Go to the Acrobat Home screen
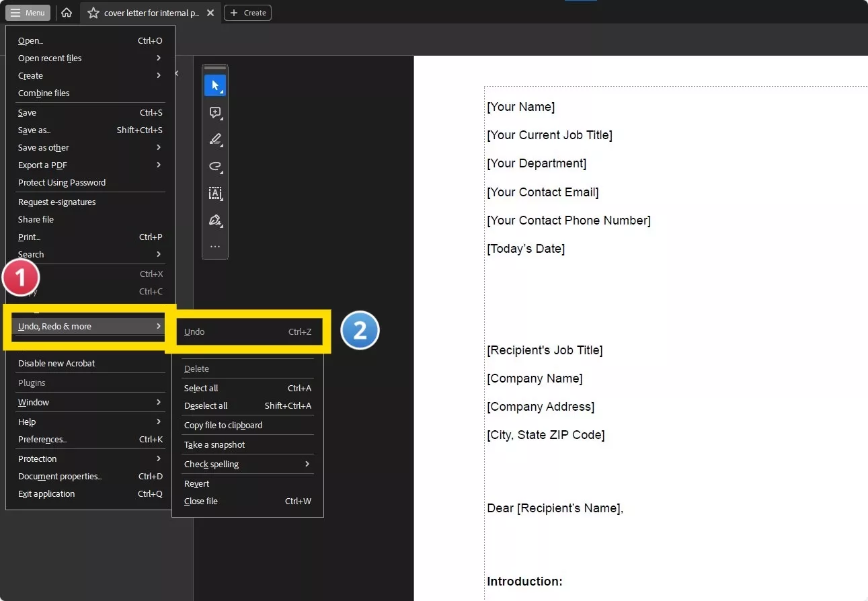This screenshot has width=868, height=601. tap(66, 12)
